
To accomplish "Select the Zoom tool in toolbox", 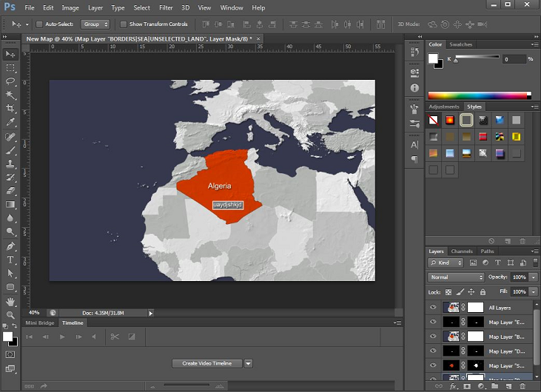I will (x=11, y=315).
